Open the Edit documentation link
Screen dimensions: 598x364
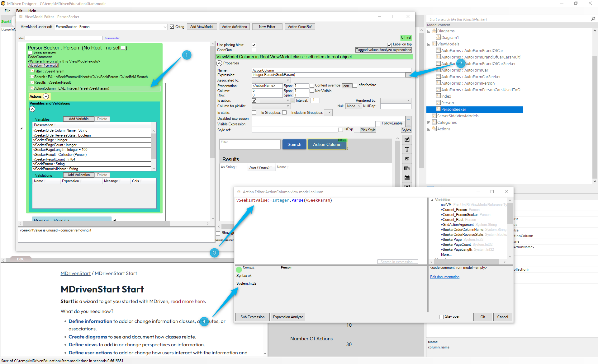coord(444,277)
